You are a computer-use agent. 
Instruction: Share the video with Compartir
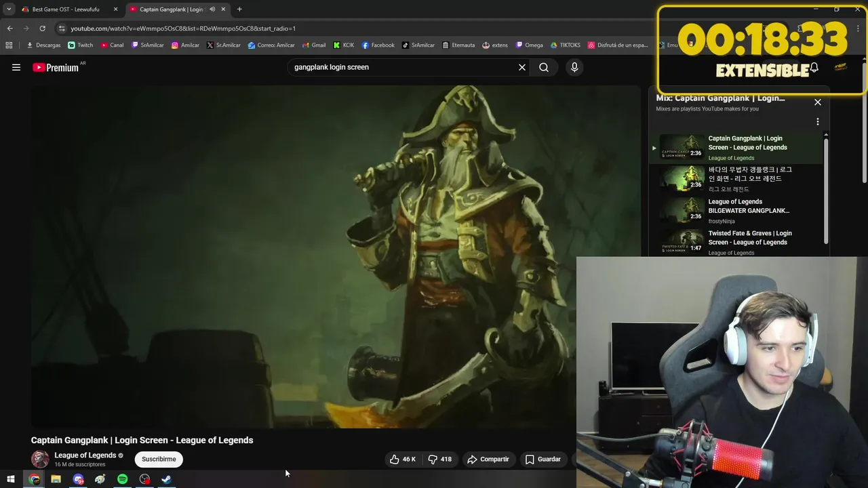pos(488,459)
